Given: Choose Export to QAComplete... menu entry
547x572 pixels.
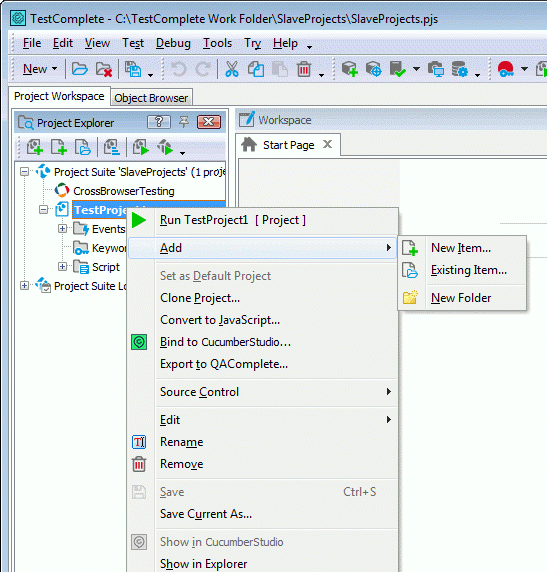Looking at the screenshot, I should (x=263, y=364).
